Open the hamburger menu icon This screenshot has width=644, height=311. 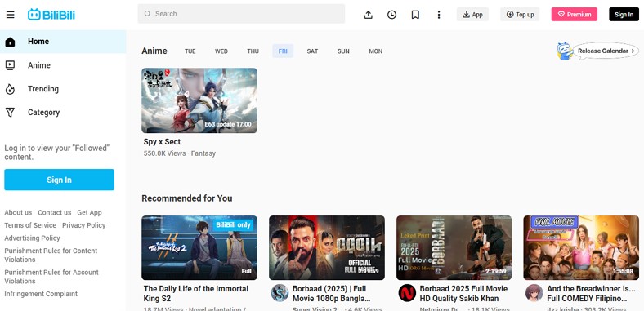[x=11, y=15]
